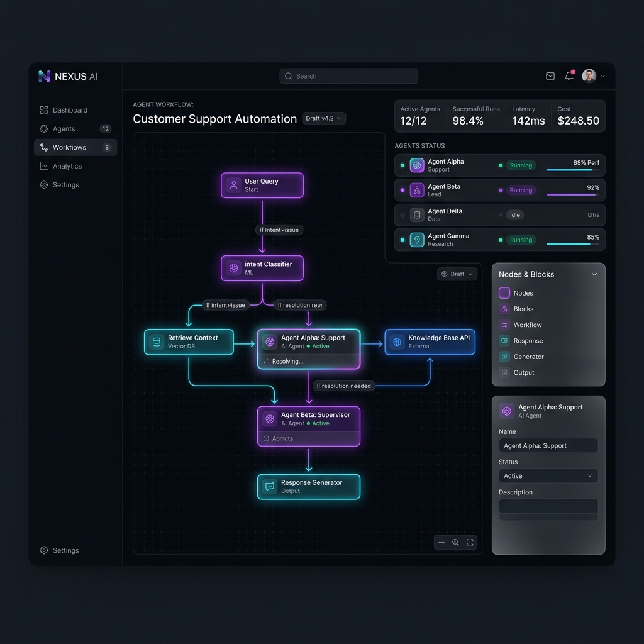Click the Workflows count badge 8

pyautogui.click(x=107, y=147)
